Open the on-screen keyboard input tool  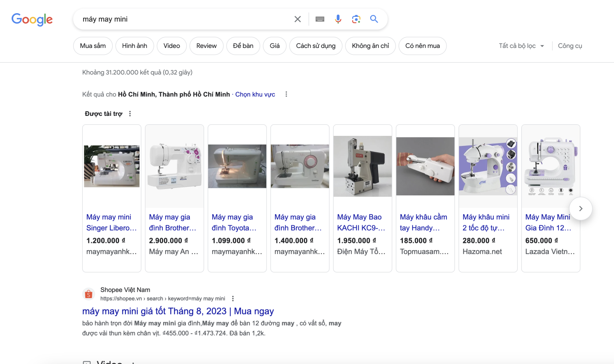(320, 19)
